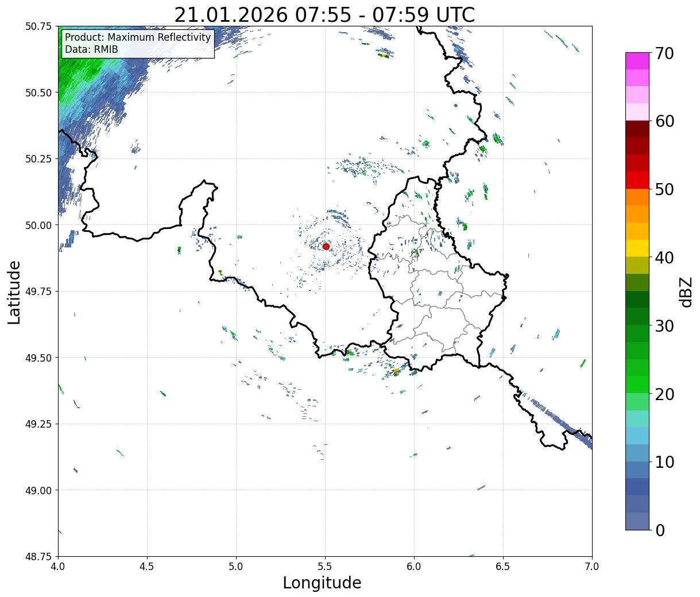
Task: Click the 6.0 longitude tick label
Action: [414, 566]
